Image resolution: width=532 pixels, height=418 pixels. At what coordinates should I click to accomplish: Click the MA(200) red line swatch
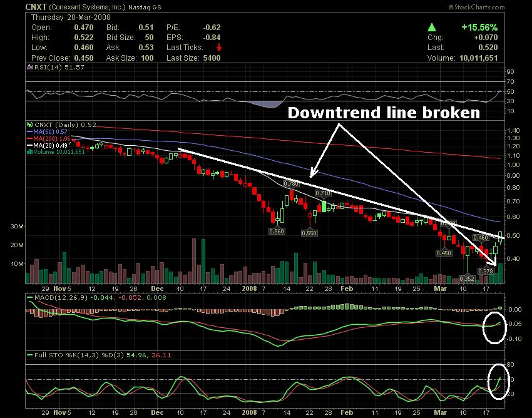click(29, 139)
